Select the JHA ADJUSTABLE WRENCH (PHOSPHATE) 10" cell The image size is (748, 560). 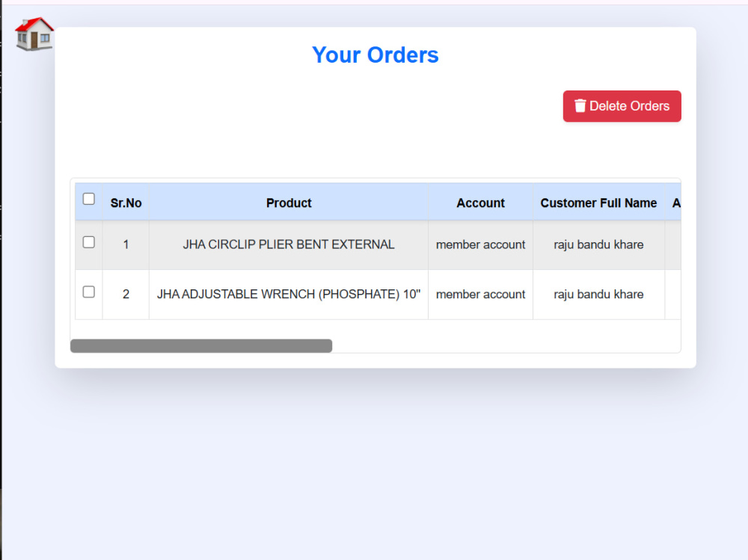click(x=289, y=295)
